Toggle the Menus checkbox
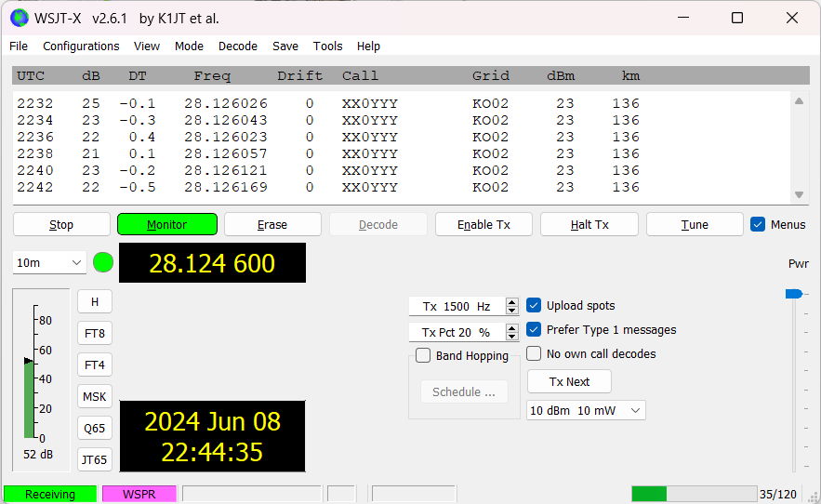 [758, 224]
